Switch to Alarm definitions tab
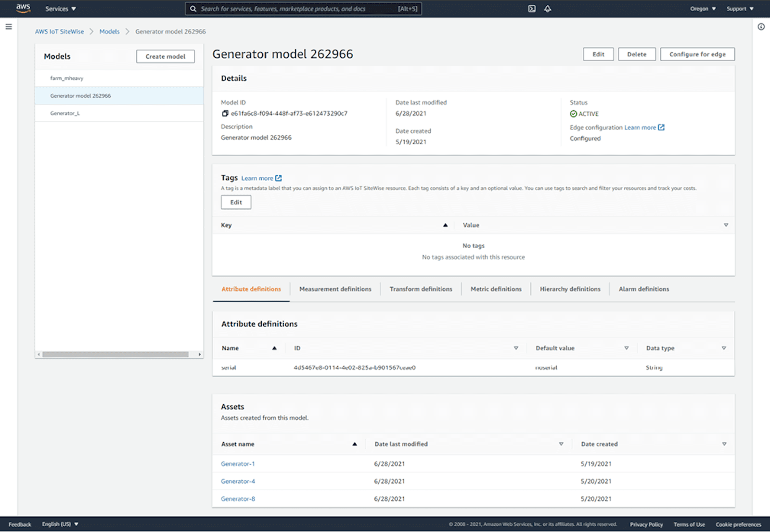 pos(644,289)
